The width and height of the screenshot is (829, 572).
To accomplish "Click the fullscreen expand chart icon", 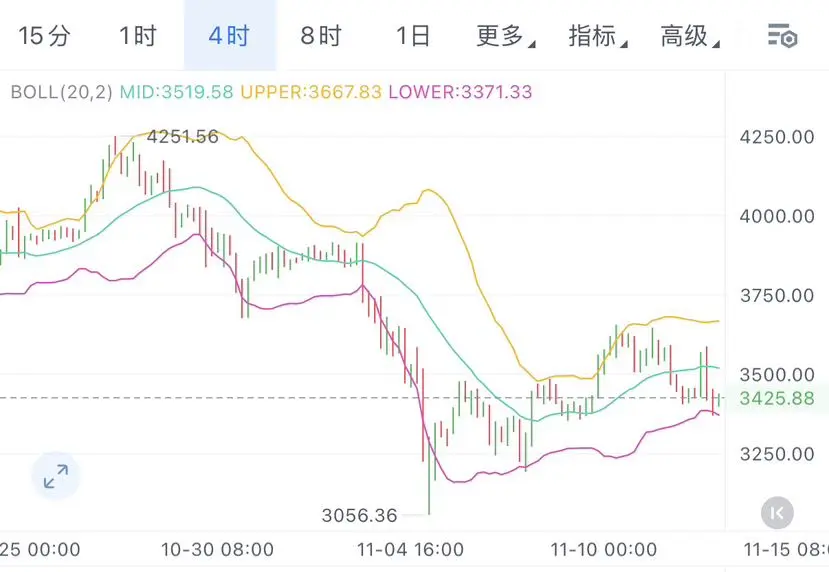I will click(x=56, y=477).
